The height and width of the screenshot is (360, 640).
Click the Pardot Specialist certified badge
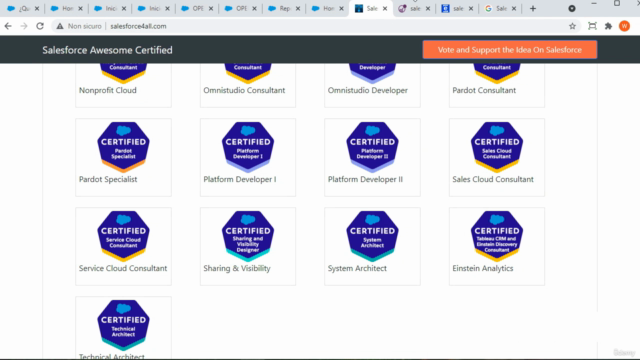tap(123, 147)
